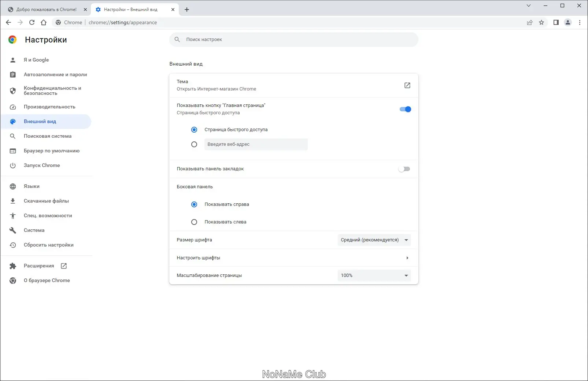Go to the "Производительность" section
588x381 pixels.
click(x=49, y=107)
